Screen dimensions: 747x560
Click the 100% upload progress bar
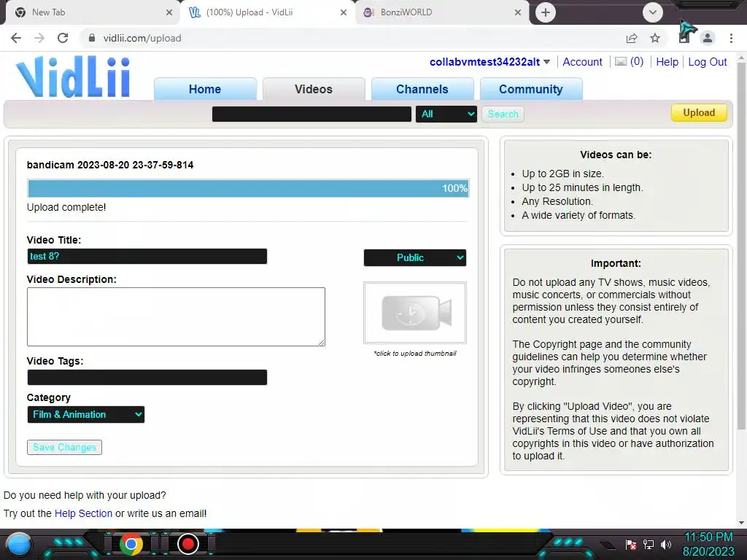coord(248,188)
